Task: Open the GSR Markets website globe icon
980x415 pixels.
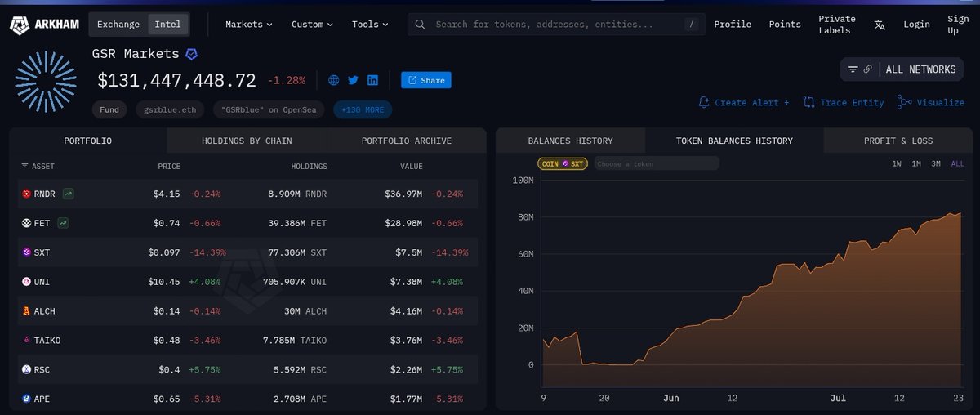Action: 333,80
